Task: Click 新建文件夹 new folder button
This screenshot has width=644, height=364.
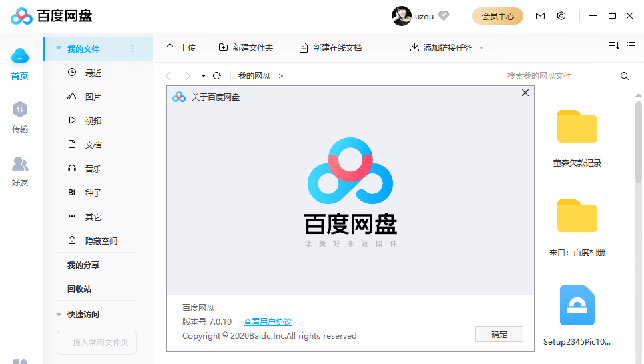Action: click(246, 47)
